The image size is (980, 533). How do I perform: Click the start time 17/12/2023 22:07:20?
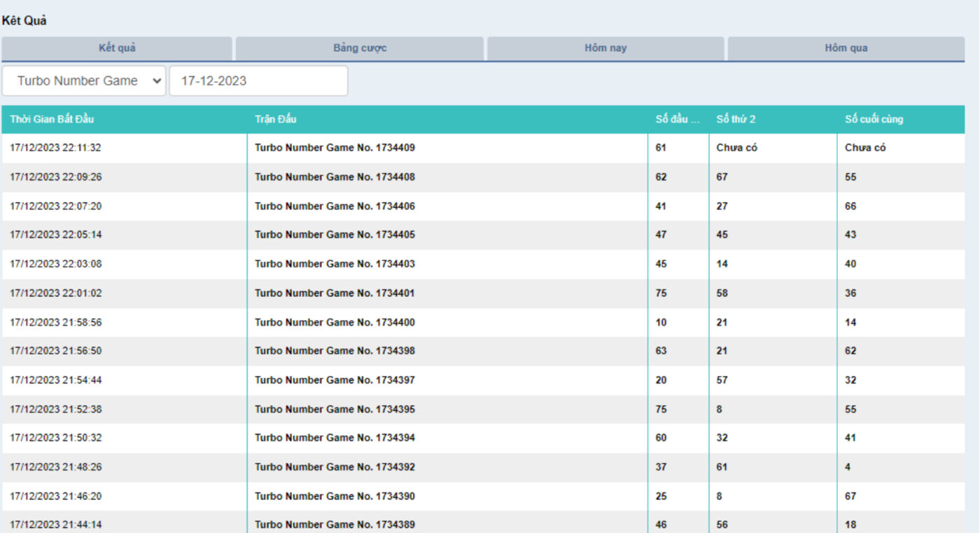(x=55, y=206)
